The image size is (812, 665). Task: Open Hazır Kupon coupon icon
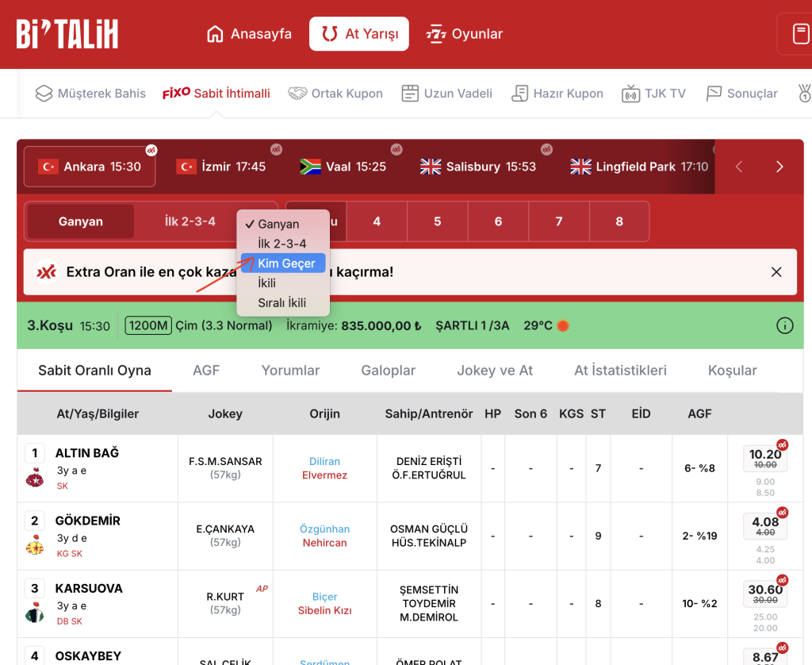tap(519, 94)
